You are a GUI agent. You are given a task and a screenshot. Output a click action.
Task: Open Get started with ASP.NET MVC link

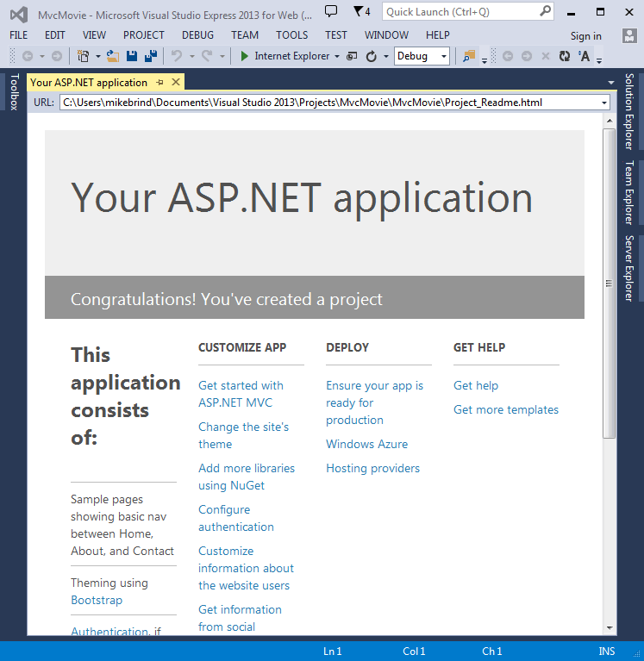click(241, 394)
